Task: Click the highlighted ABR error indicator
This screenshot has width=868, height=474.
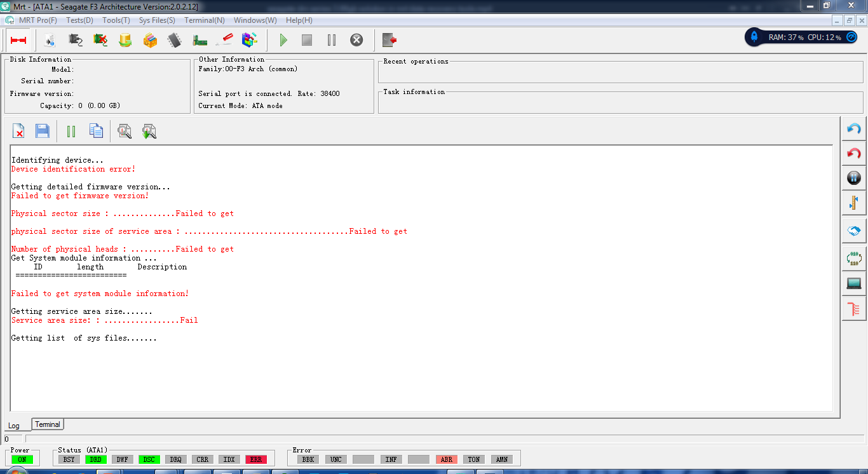Action: point(447,459)
